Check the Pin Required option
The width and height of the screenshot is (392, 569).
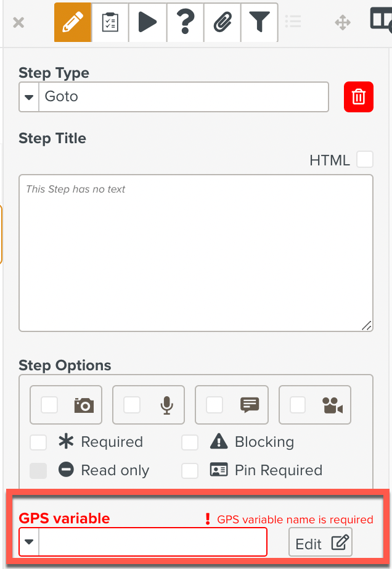point(190,470)
